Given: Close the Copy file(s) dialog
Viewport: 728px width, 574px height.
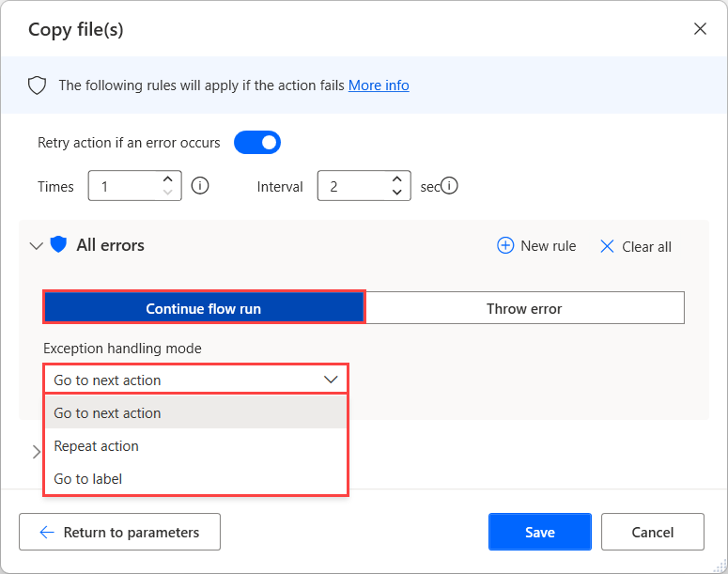Looking at the screenshot, I should click(700, 29).
